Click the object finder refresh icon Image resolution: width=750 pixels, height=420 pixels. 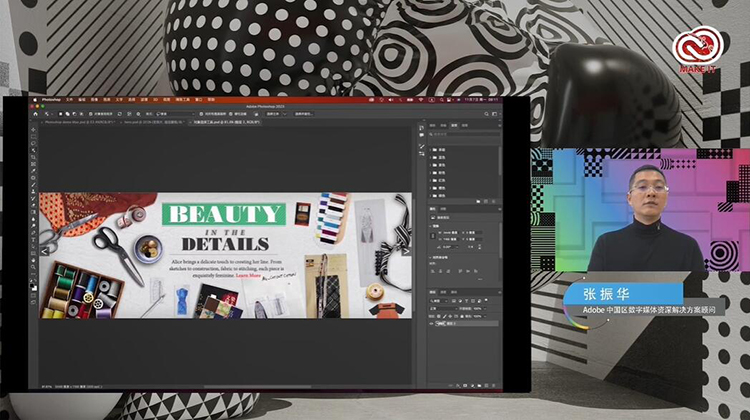(120, 114)
